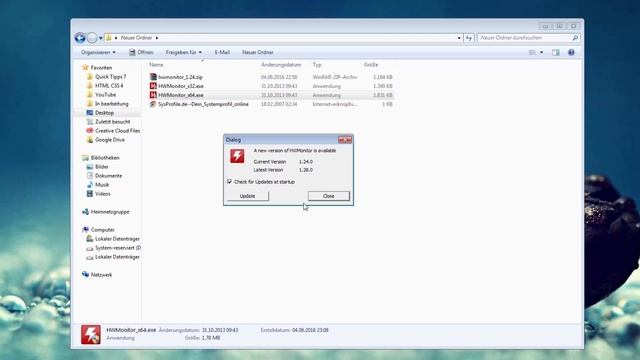Click the E-Mail toolbar item
Screen dimensions: 640x360
222,52
